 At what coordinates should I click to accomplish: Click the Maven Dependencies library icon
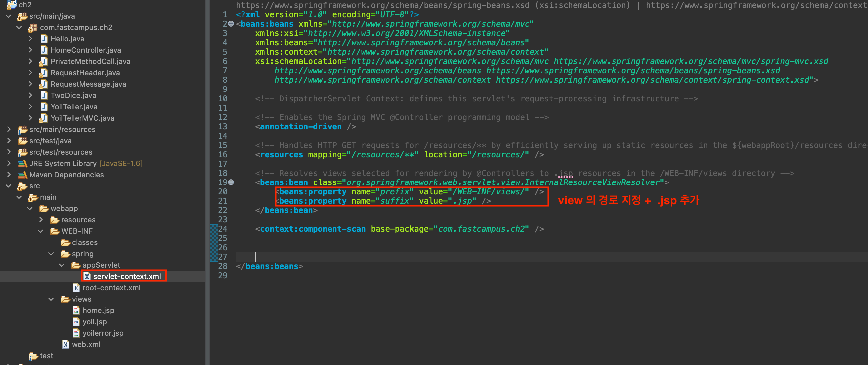[x=23, y=175]
